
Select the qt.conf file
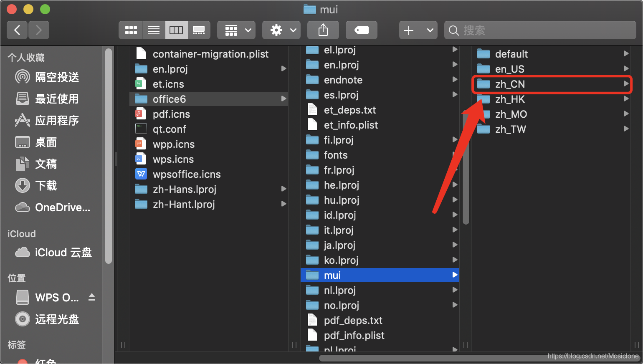pos(209,129)
